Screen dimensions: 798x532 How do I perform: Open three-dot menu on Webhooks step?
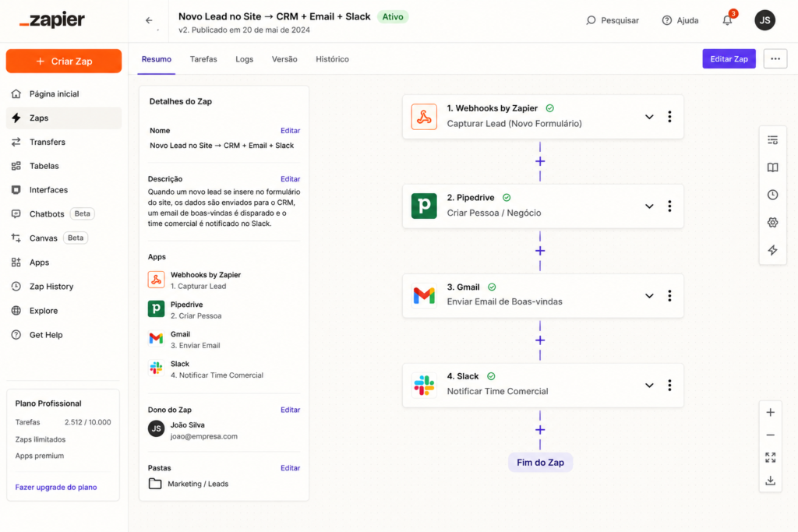click(x=669, y=117)
